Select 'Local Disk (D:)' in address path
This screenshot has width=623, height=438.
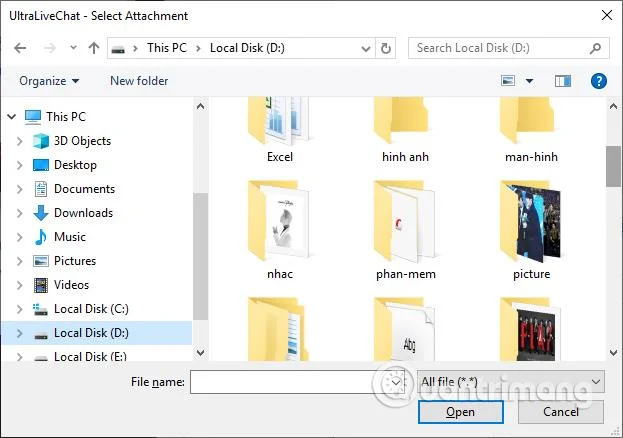point(247,48)
